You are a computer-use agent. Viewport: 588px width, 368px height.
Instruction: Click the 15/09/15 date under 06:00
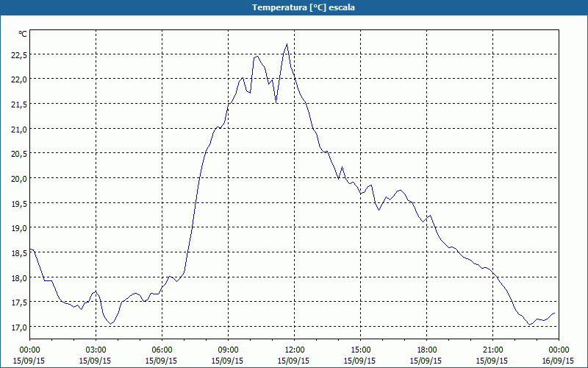coord(161,361)
